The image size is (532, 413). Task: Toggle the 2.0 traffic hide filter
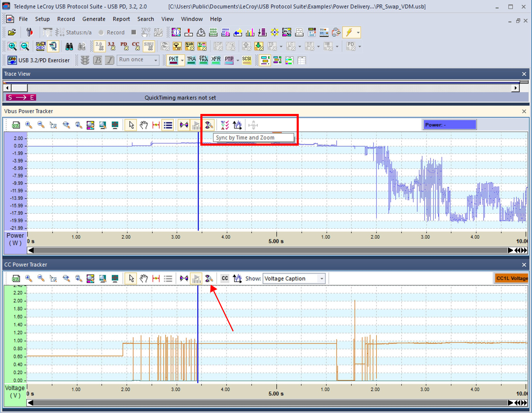click(x=99, y=46)
